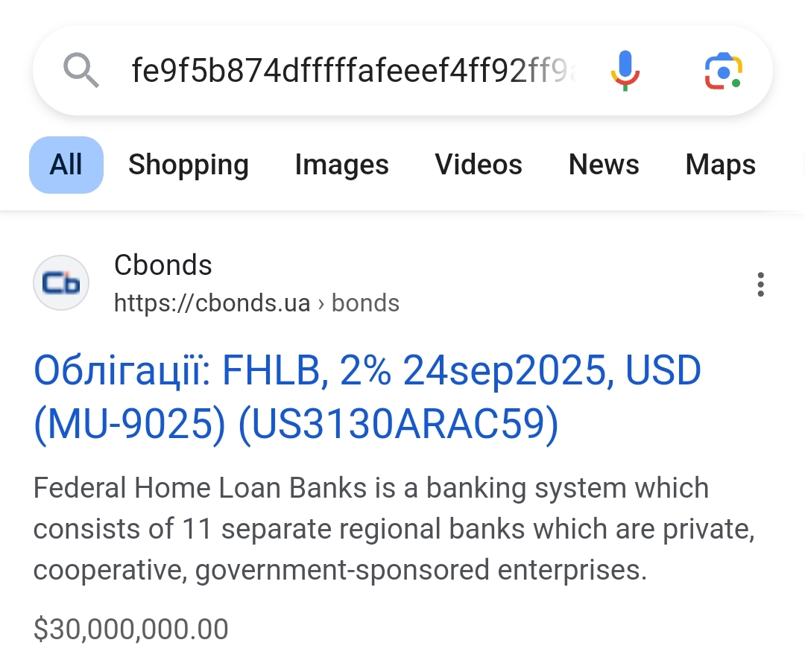This screenshot has height=672, width=805.
Task: Tap the magnifying glass search icon
Action: click(x=81, y=71)
